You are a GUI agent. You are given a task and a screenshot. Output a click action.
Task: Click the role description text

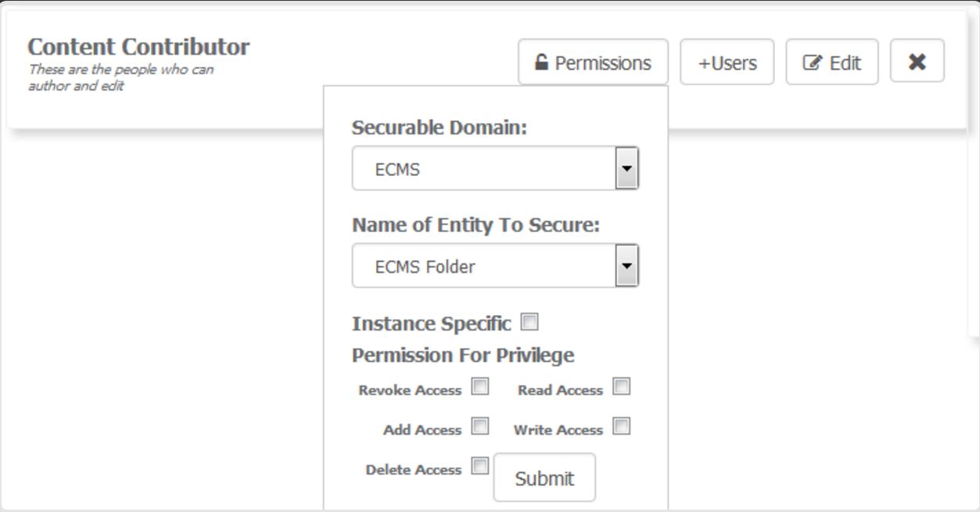point(120,77)
